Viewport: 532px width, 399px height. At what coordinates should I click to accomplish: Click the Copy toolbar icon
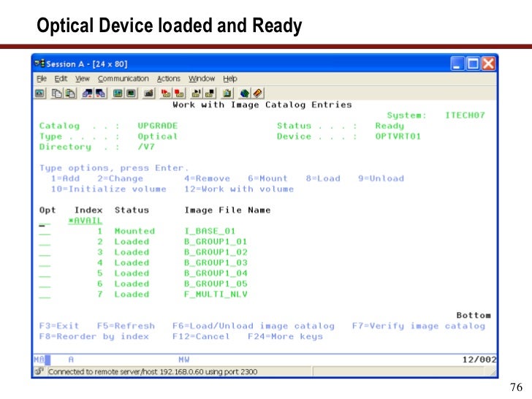point(57,94)
